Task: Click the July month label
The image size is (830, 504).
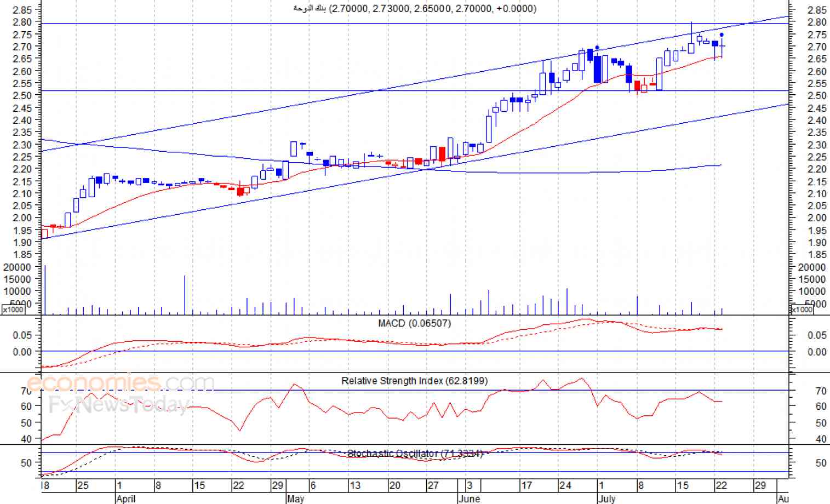Action: point(606,499)
